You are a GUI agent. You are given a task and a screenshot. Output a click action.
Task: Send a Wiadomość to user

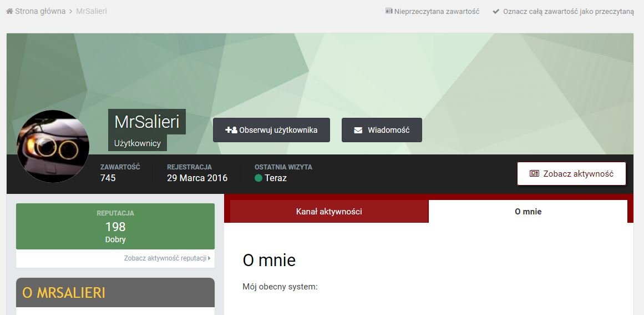point(382,130)
